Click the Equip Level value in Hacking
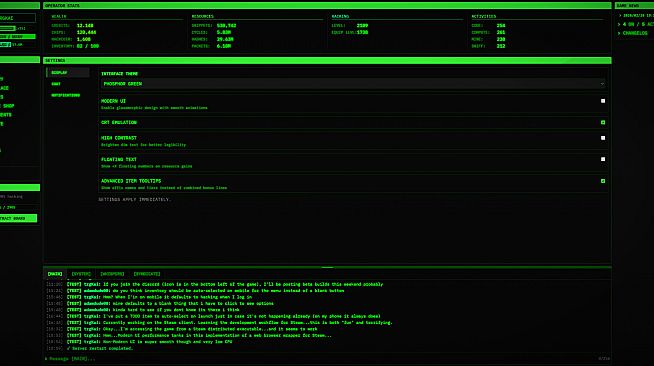 pyautogui.click(x=362, y=33)
